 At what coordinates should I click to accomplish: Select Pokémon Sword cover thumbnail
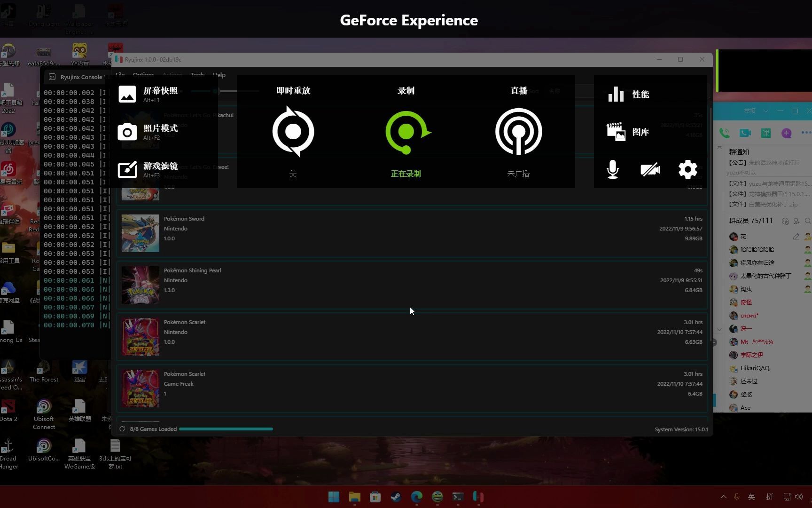(x=141, y=233)
